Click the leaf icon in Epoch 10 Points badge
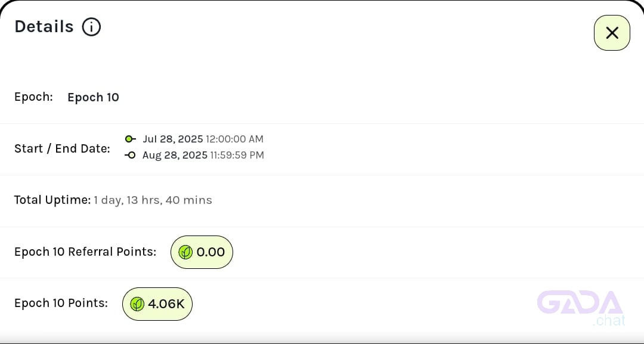644x344 pixels. point(137,304)
